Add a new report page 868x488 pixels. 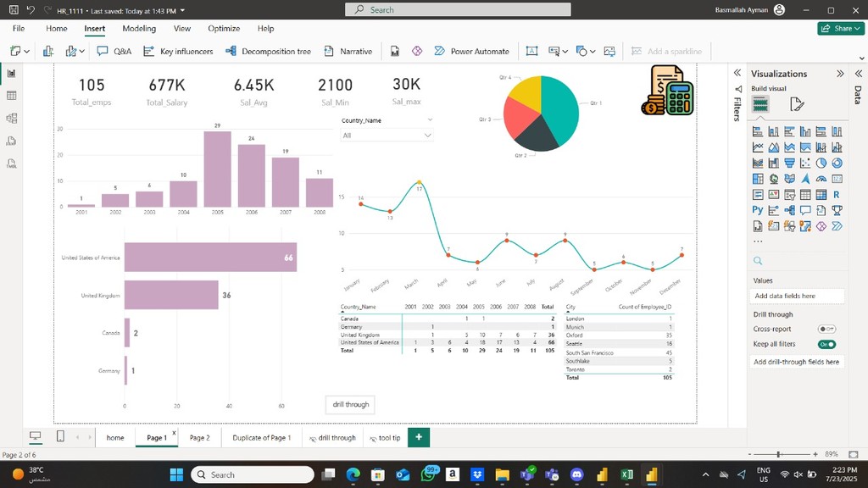418,437
